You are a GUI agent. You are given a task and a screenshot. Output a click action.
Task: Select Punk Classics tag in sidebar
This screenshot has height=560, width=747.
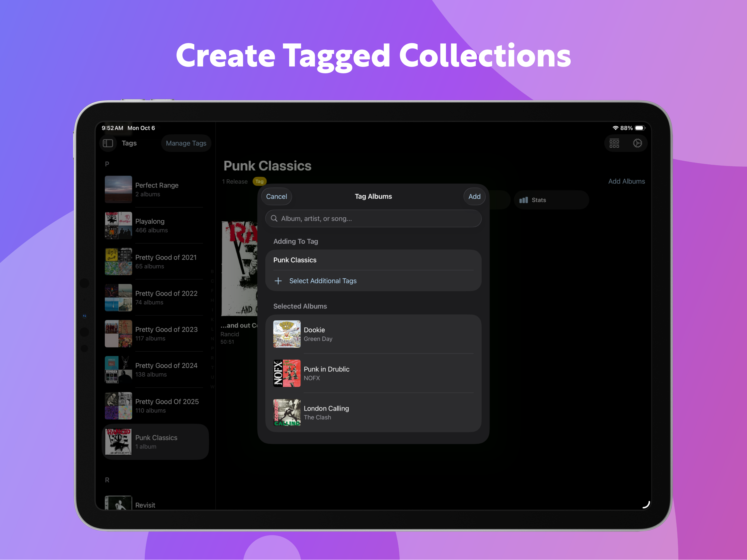click(155, 442)
